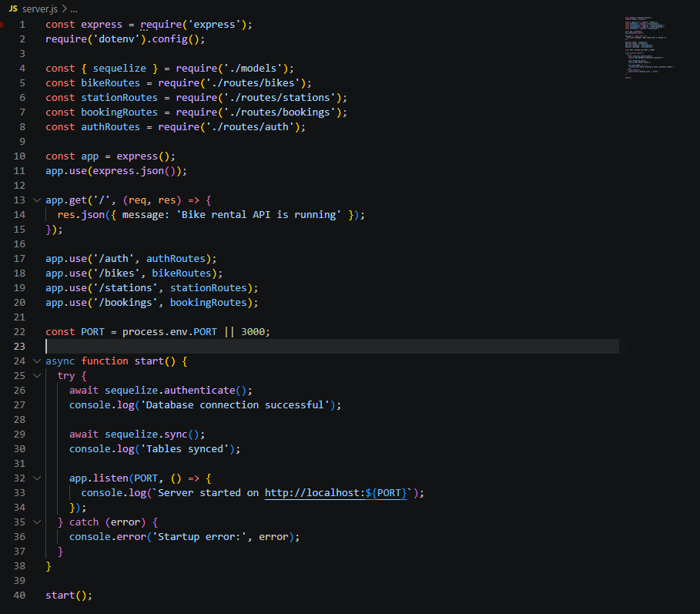Fold the app.listen callback on line 32
Viewport: 700px width, 614px height.
[x=36, y=478]
